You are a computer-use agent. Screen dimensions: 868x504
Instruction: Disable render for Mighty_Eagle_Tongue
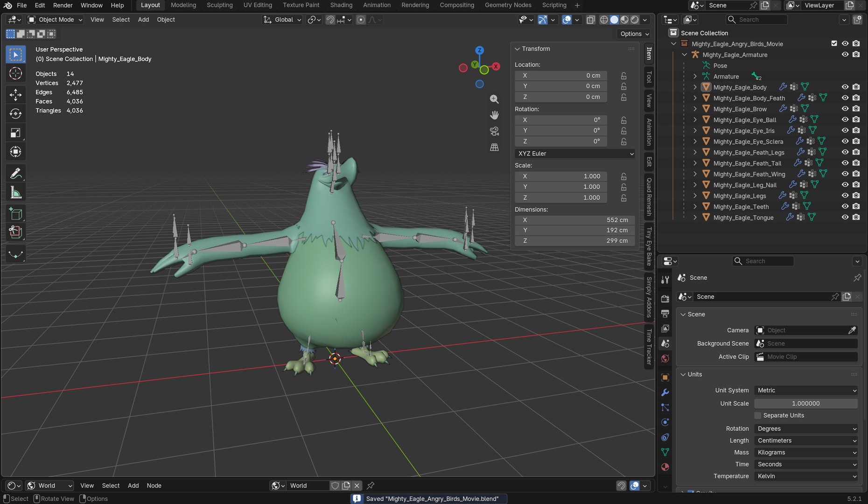pos(856,217)
